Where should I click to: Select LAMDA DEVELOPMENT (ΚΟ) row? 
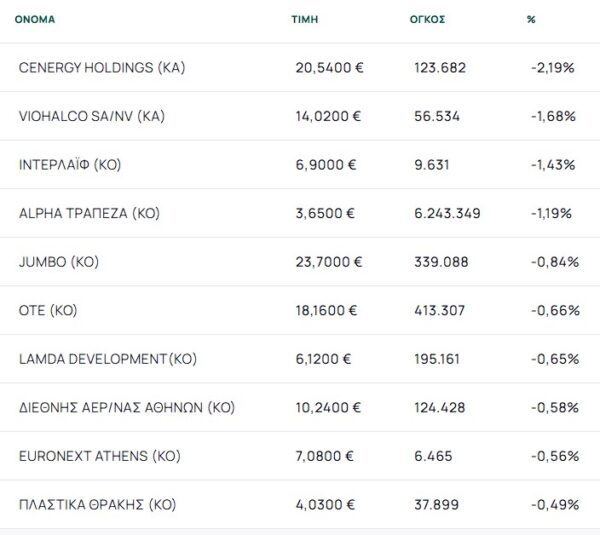(107, 359)
